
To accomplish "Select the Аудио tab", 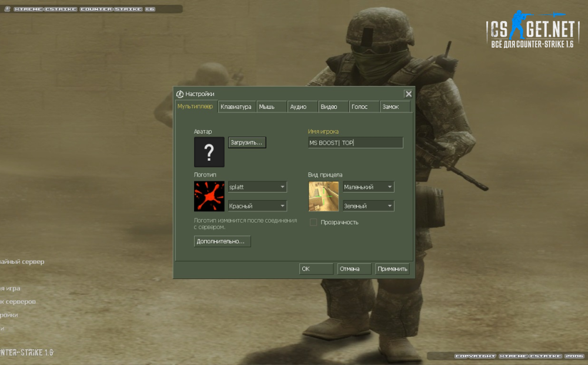I will [x=303, y=107].
